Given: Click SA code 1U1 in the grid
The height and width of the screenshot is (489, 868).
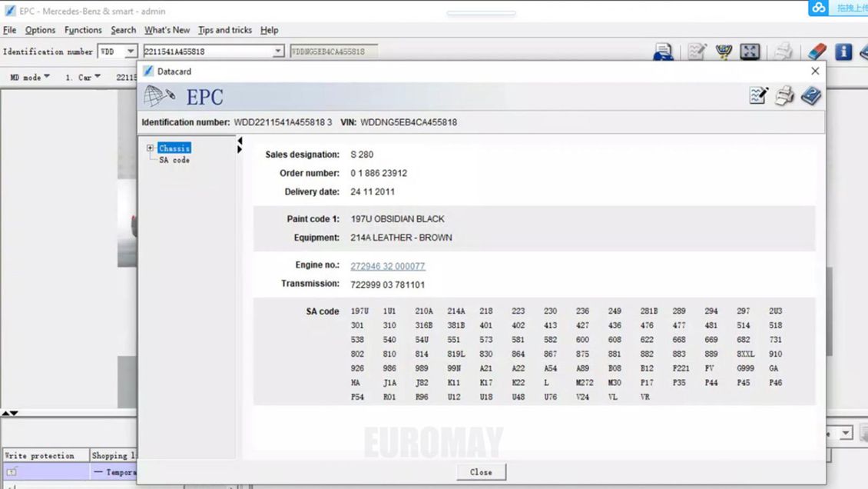Looking at the screenshot, I should pos(389,311).
